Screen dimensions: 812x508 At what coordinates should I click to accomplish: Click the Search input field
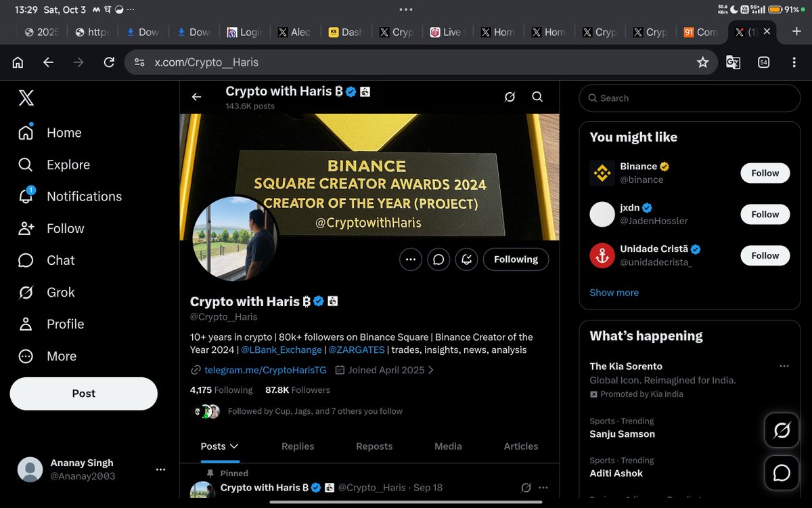point(690,98)
